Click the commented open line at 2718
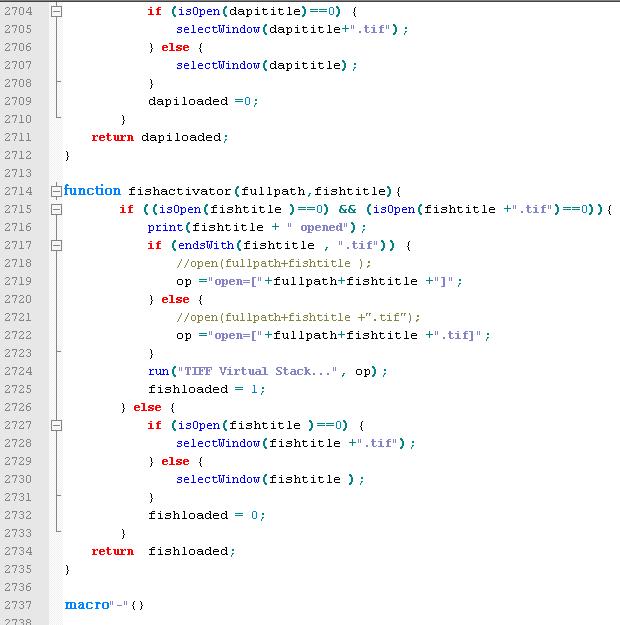 [x=273, y=263]
